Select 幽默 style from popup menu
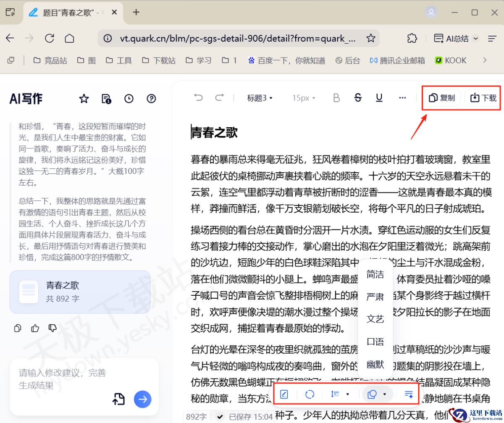This screenshot has width=504, height=423. point(375,364)
